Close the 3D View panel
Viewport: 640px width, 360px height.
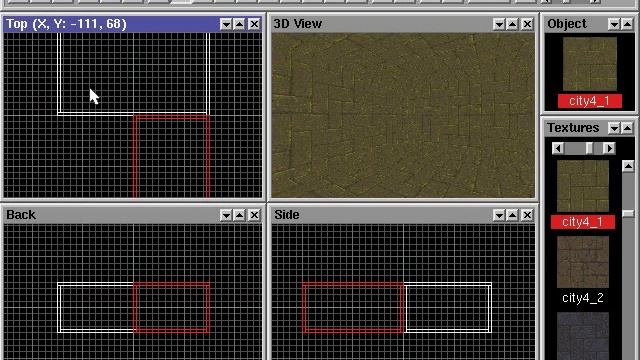[x=527, y=24]
